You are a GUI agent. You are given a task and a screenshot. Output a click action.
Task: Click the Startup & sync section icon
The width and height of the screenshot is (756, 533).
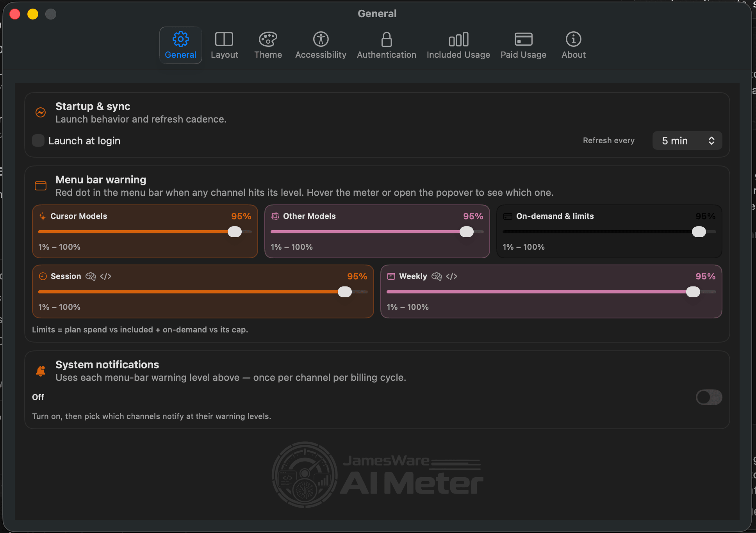point(41,112)
